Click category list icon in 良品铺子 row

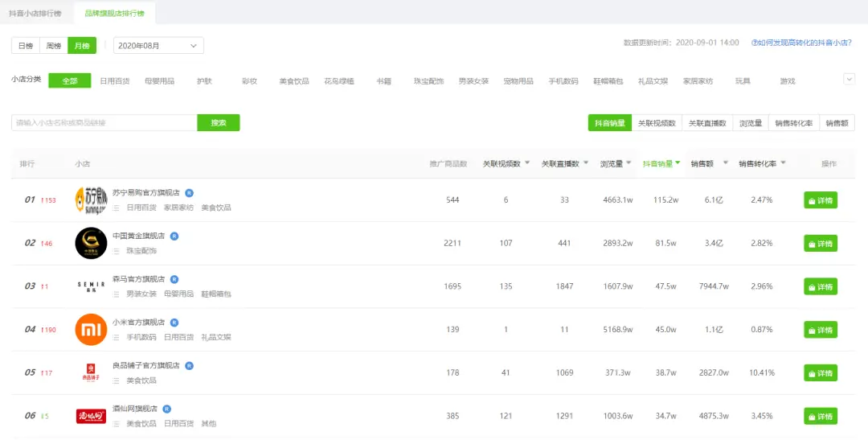(117, 380)
